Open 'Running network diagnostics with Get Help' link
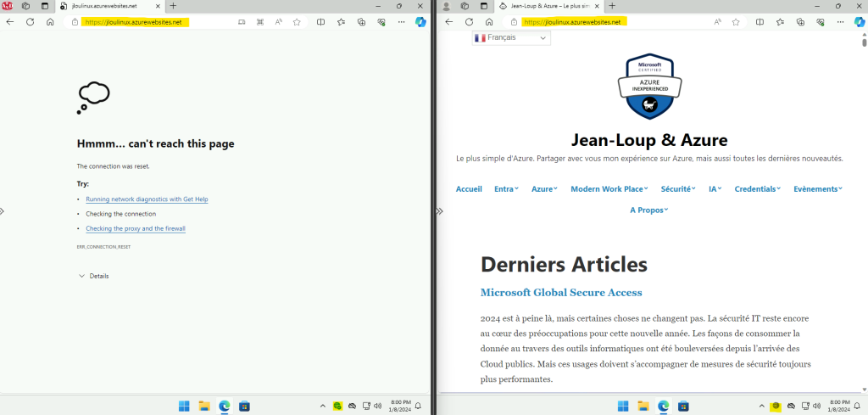 pos(147,199)
